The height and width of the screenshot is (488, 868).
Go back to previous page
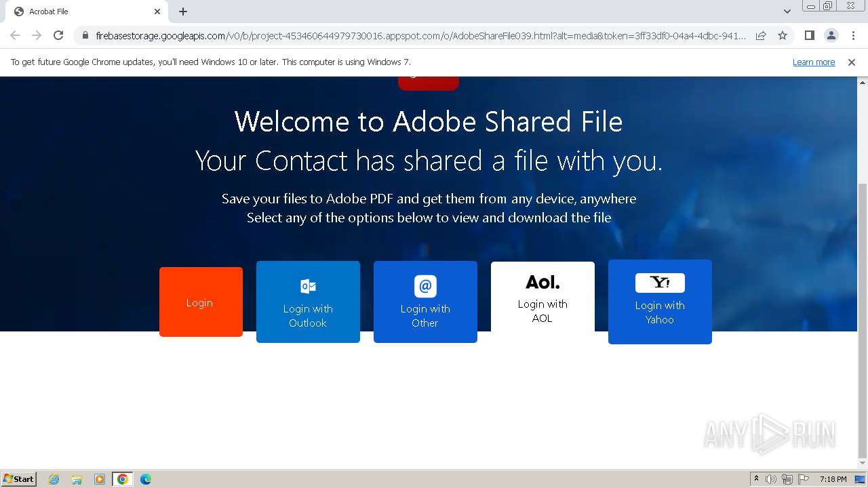coord(15,35)
